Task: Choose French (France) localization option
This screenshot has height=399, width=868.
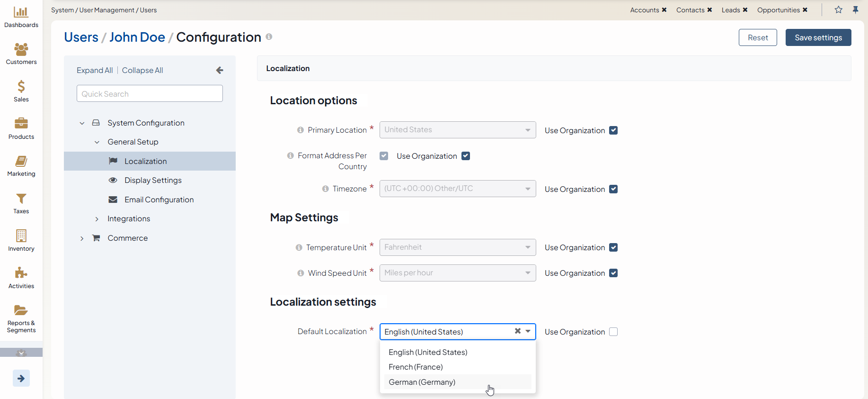Action: [x=416, y=367]
